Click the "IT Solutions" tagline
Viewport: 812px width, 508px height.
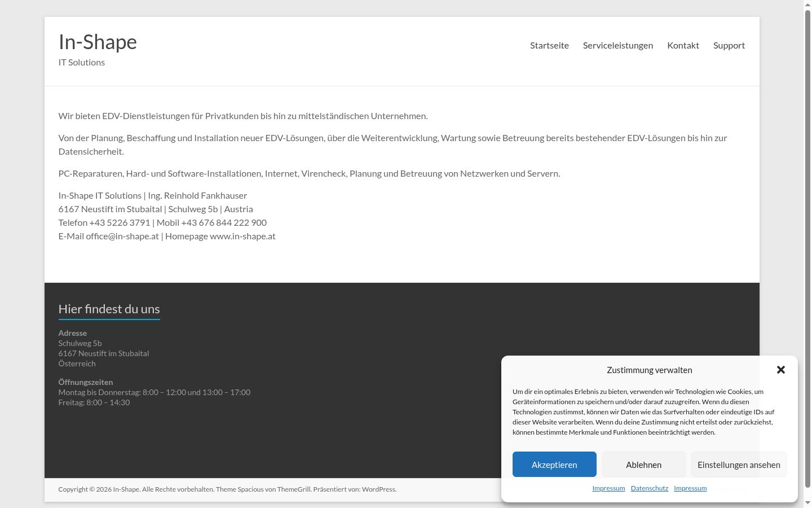tap(82, 62)
